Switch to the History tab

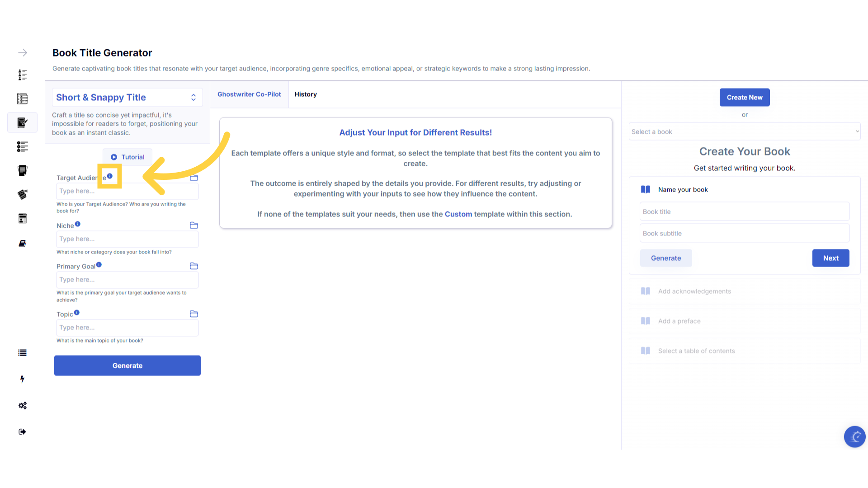(306, 94)
